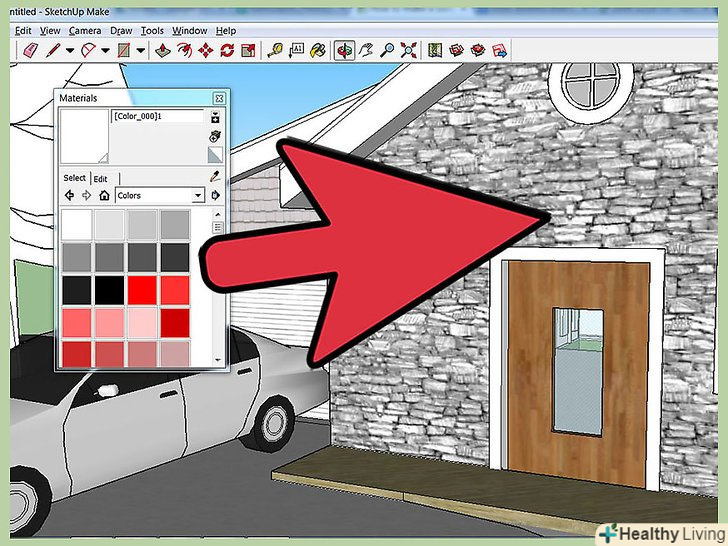Select the Line pencil tool

[53, 50]
